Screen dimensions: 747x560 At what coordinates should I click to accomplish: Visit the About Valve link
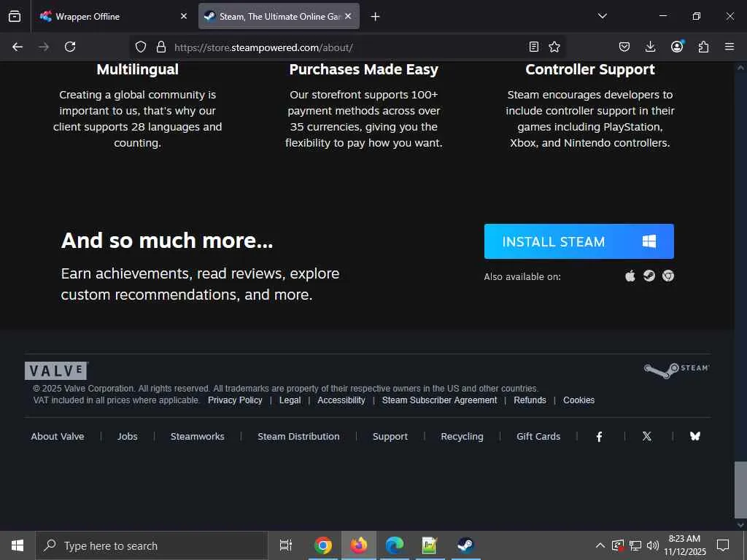point(58,436)
